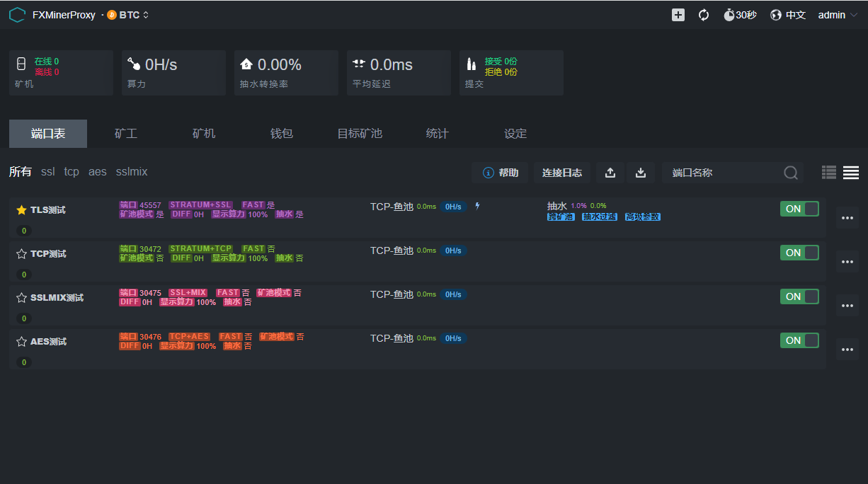Click the STRATUM+SSL protocol tag

tap(200, 205)
